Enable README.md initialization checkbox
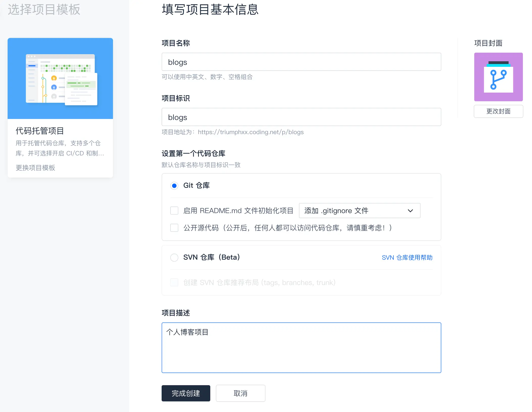The width and height of the screenshot is (532, 412). click(x=174, y=211)
